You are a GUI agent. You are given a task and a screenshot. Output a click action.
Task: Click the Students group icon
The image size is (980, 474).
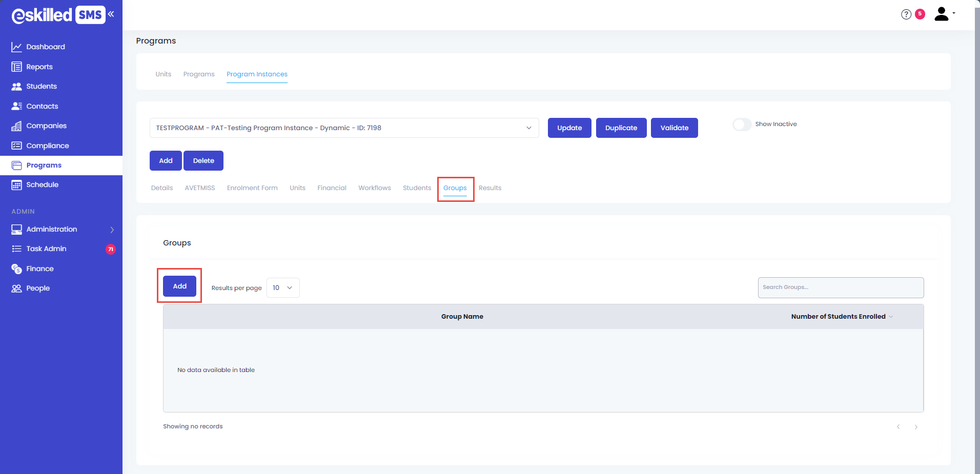pos(16,87)
